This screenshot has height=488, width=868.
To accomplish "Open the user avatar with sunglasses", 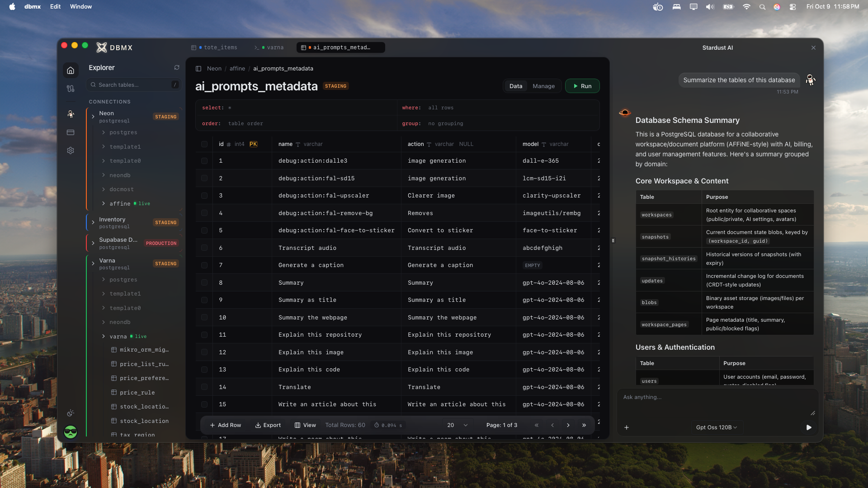I will [71, 432].
